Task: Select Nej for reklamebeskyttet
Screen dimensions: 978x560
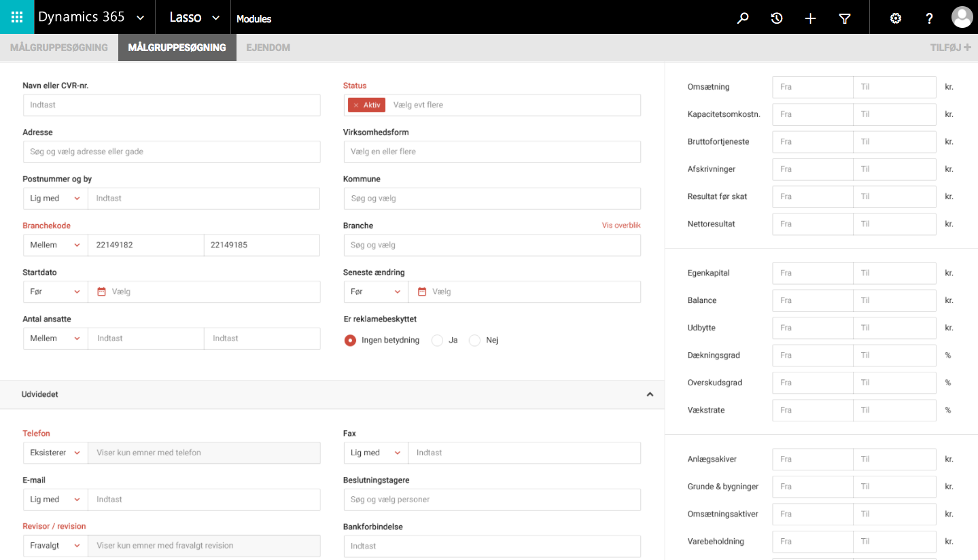Action: [x=475, y=340]
